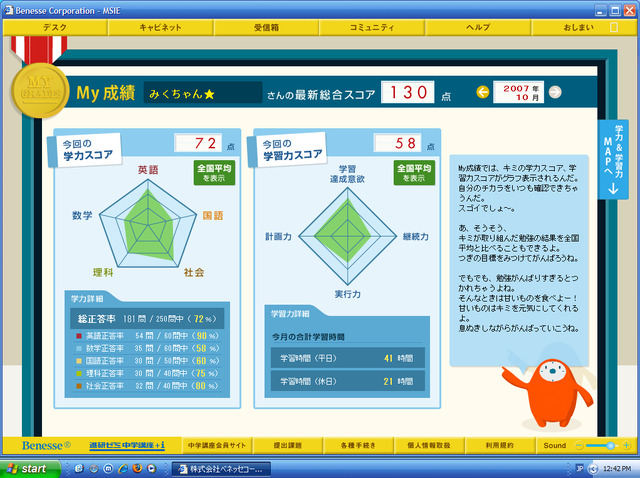Click the yellow-green 理科正答率 legend square
This screenshot has width=640, height=478.
point(79,373)
